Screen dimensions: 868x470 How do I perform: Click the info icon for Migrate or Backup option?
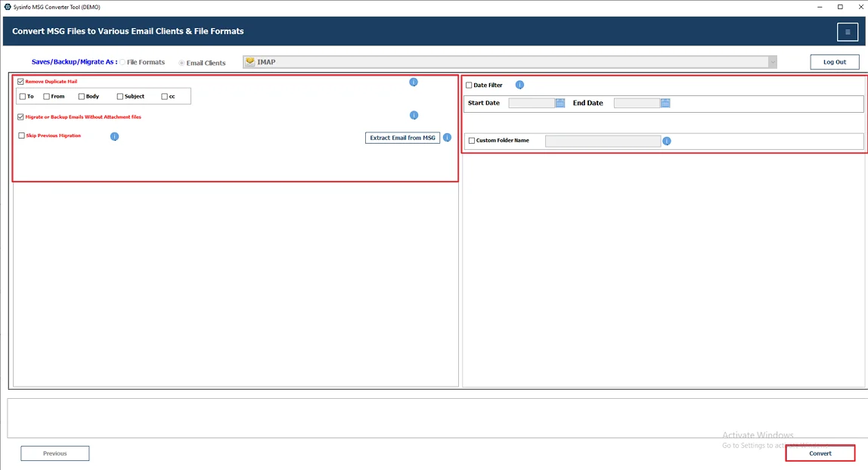414,115
